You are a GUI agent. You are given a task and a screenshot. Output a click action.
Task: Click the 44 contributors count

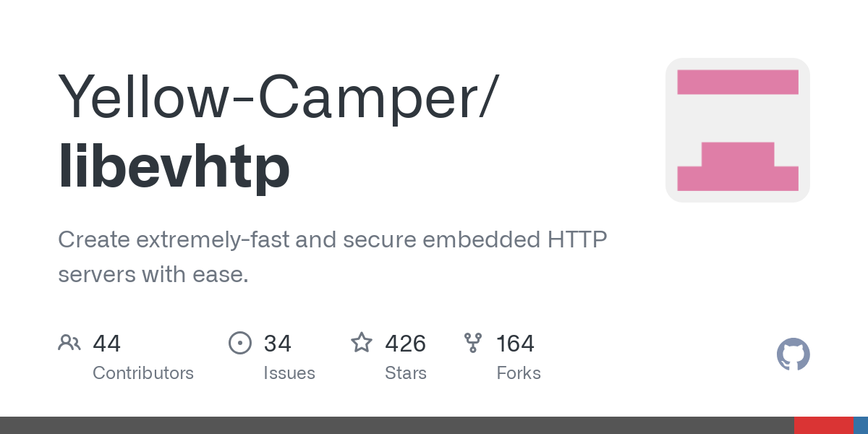click(106, 343)
